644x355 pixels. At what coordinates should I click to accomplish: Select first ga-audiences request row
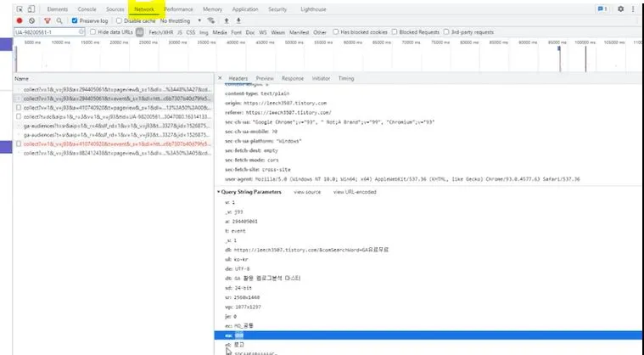pos(114,126)
